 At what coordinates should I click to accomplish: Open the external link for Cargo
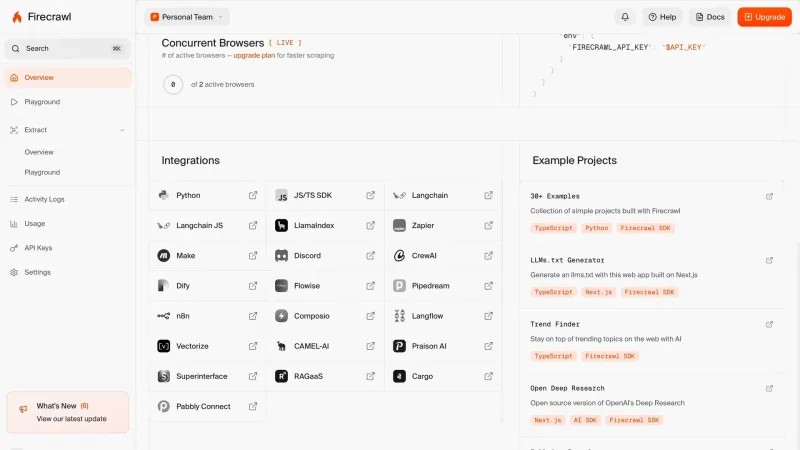point(488,376)
